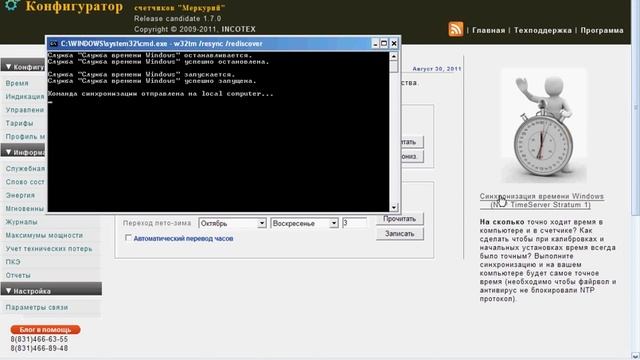Click the hour field containing 3
Screen dimensions: 640x360
click(x=354, y=223)
